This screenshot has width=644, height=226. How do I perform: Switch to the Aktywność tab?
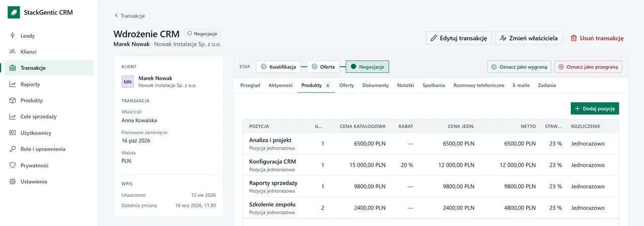click(x=281, y=85)
